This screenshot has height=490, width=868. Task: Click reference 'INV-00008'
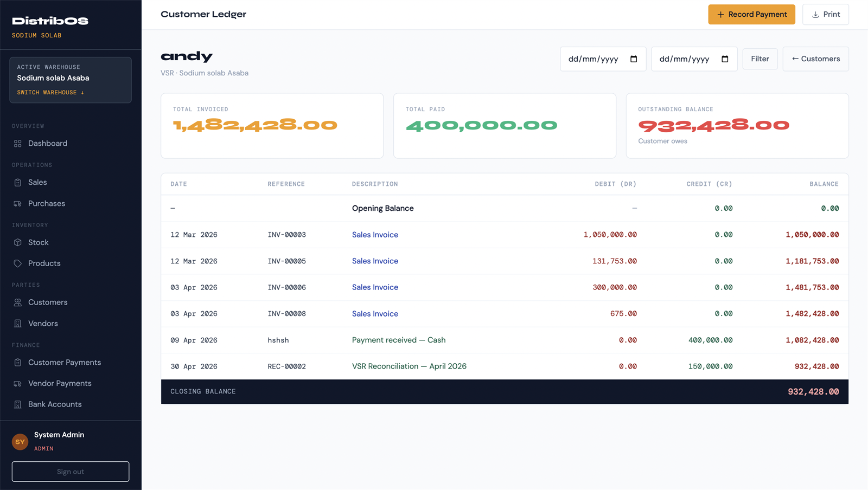pyautogui.click(x=286, y=314)
